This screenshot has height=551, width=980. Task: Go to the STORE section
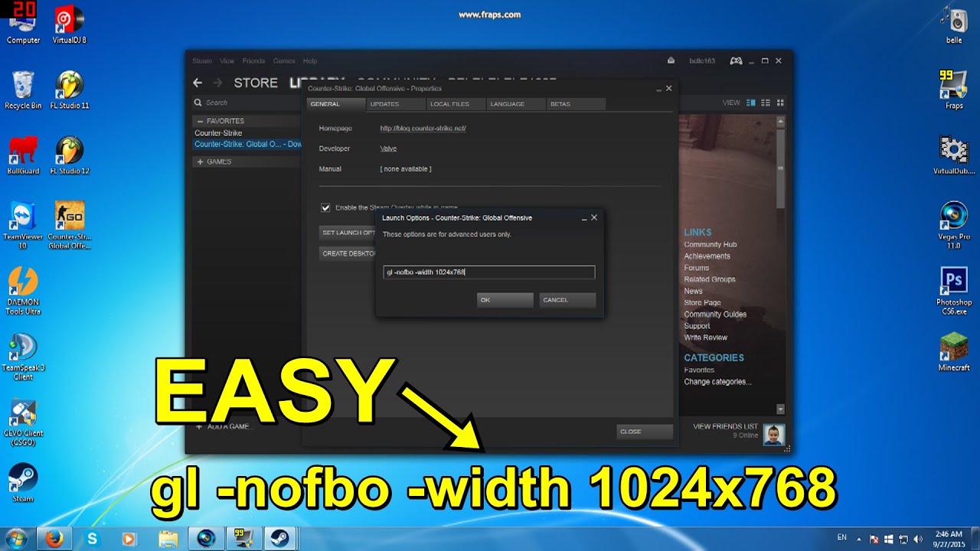point(256,83)
